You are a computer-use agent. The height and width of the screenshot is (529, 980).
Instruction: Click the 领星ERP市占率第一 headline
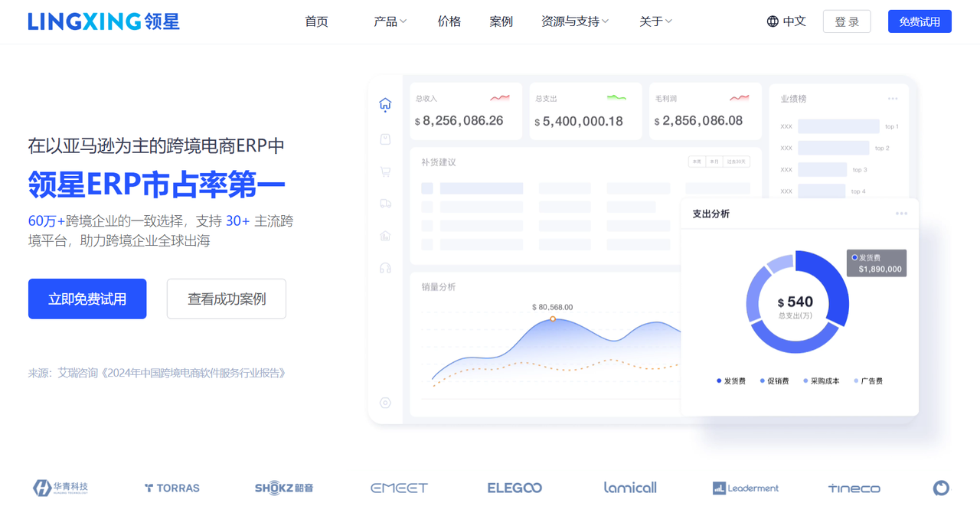157,184
